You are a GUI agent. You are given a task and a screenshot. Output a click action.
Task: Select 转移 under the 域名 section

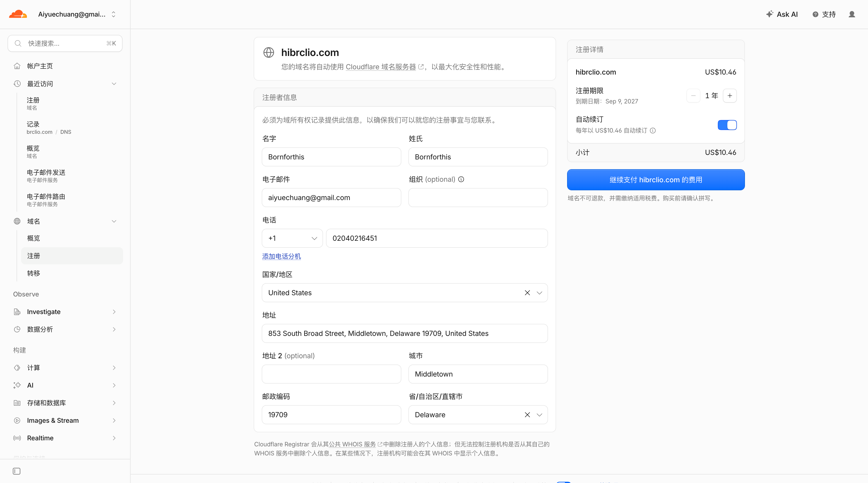72,273
